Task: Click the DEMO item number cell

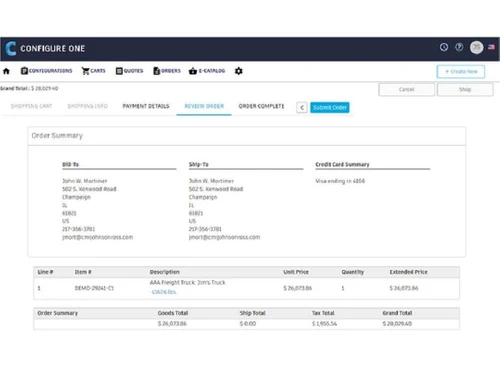Action: click(94, 288)
